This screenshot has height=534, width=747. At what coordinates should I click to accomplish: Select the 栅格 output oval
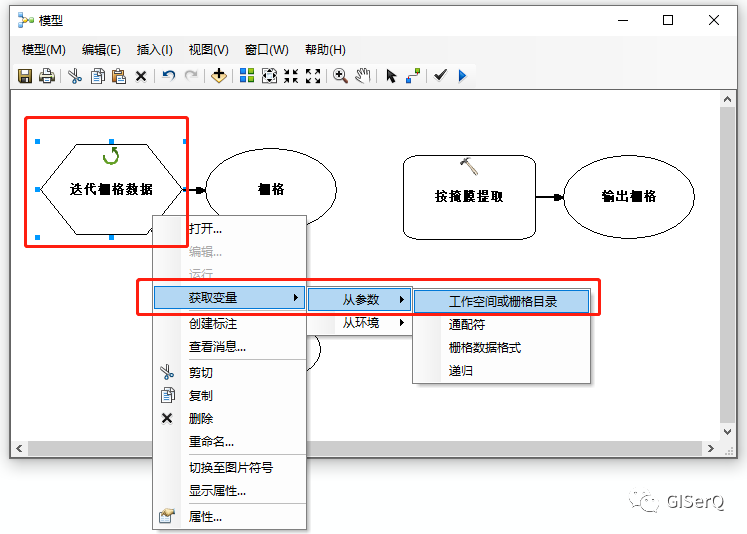point(271,189)
